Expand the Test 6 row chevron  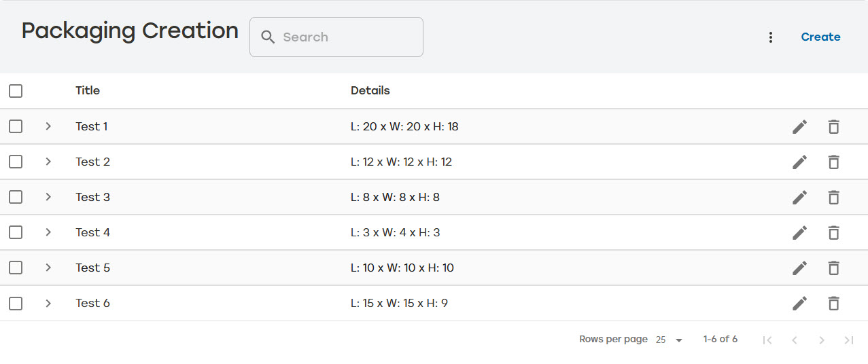[48, 303]
